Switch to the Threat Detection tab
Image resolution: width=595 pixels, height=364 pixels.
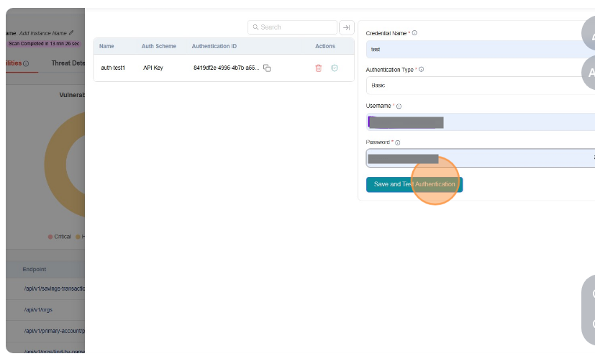pos(68,63)
